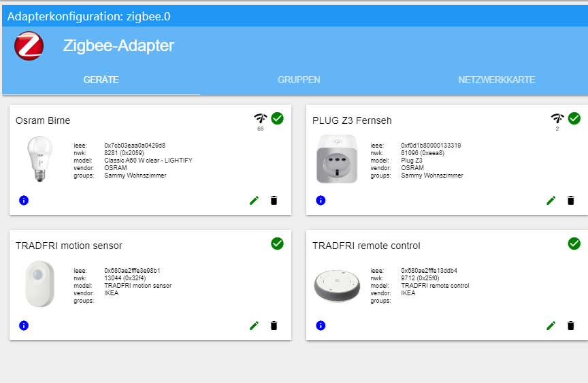Click ieee value 0x7cb03eaa0a0429d8
This screenshot has height=383, width=588.
click(x=135, y=146)
